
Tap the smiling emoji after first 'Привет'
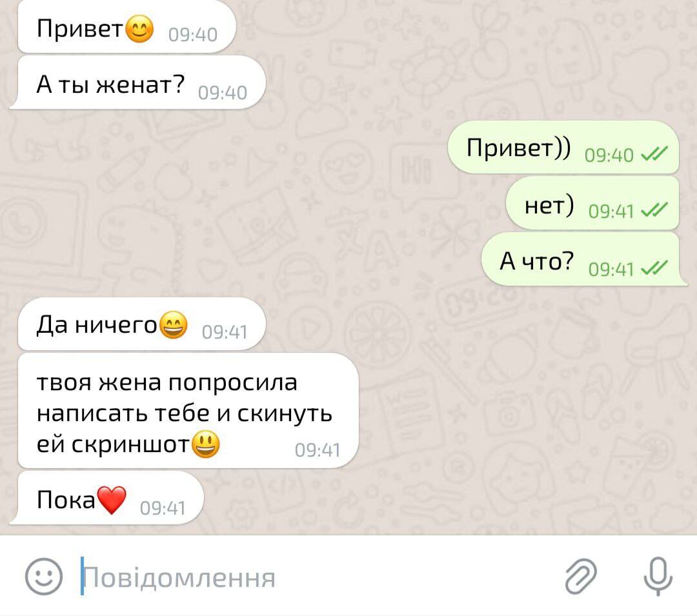(139, 29)
